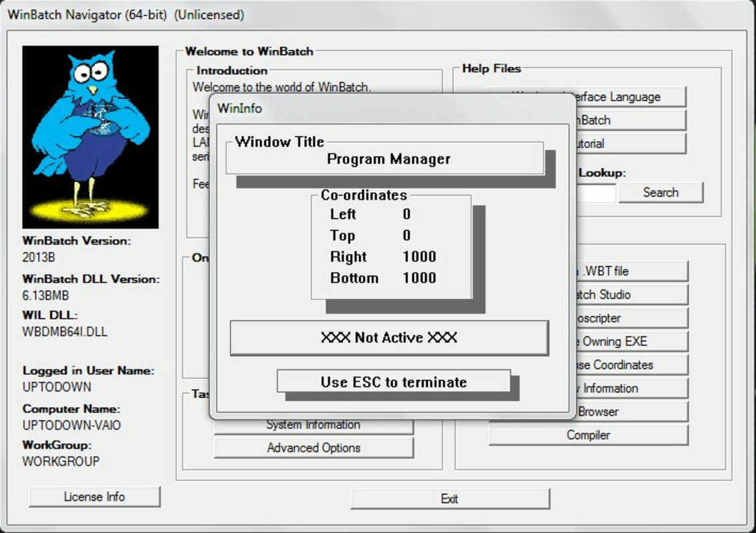The width and height of the screenshot is (756, 533).
Task: Open the Interface Language help button
Action: (631, 97)
